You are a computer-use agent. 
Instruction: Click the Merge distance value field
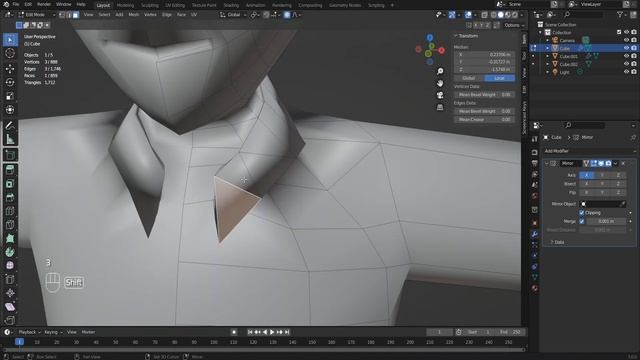tap(606, 221)
